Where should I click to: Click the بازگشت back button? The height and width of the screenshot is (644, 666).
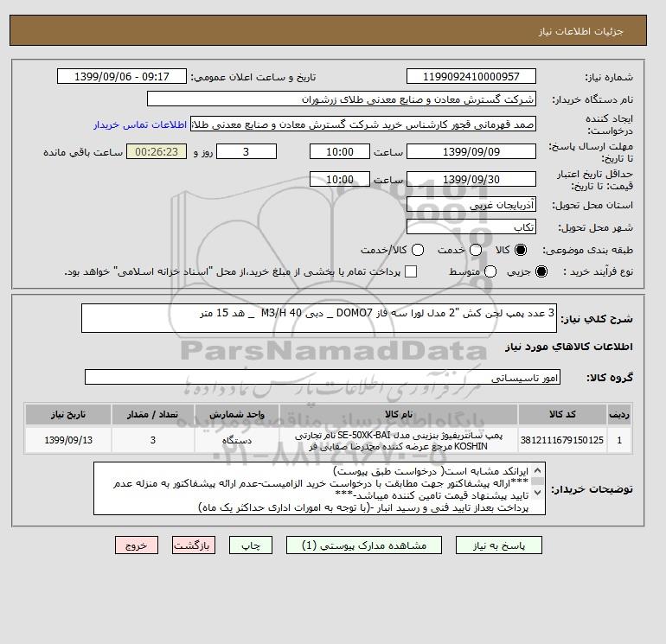tap(193, 545)
